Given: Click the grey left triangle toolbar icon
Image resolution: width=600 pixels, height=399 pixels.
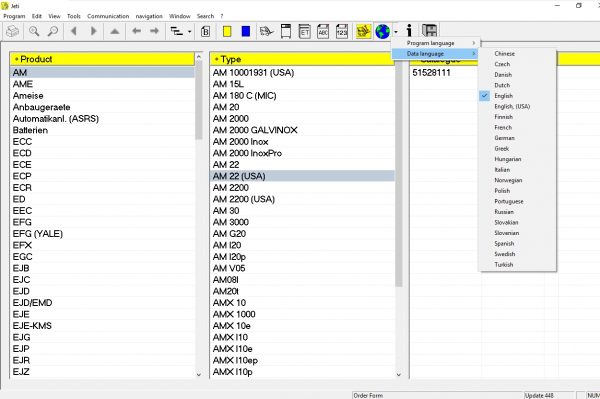Looking at the screenshot, I should click(74, 31).
